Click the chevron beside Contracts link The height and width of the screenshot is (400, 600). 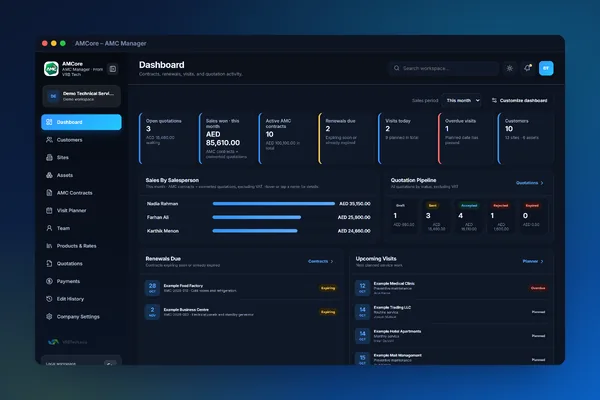coord(332,261)
